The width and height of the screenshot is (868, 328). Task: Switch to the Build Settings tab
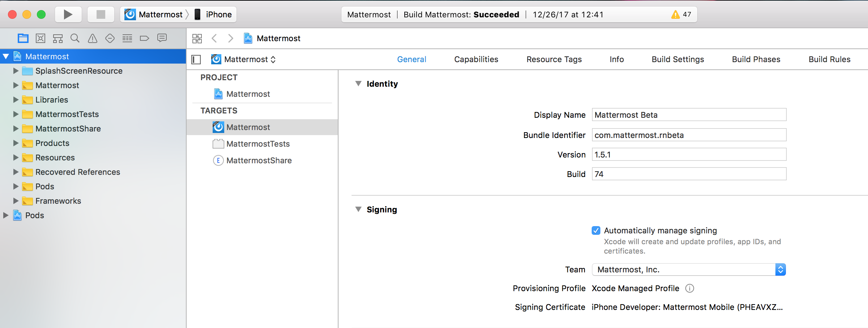[x=677, y=59]
